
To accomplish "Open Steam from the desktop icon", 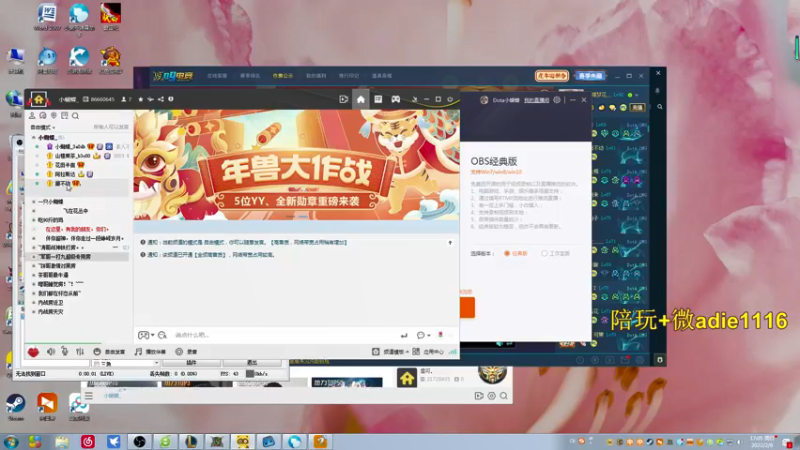I will (15, 407).
